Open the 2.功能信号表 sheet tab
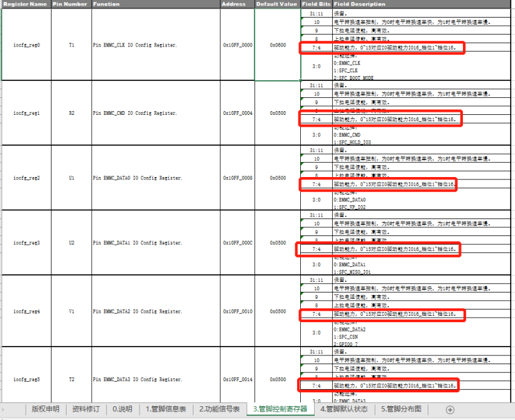515x420 pixels. pyautogui.click(x=219, y=409)
